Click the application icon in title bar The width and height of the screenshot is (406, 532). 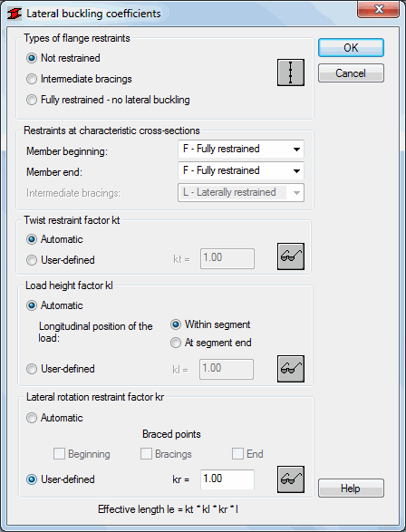[14, 14]
